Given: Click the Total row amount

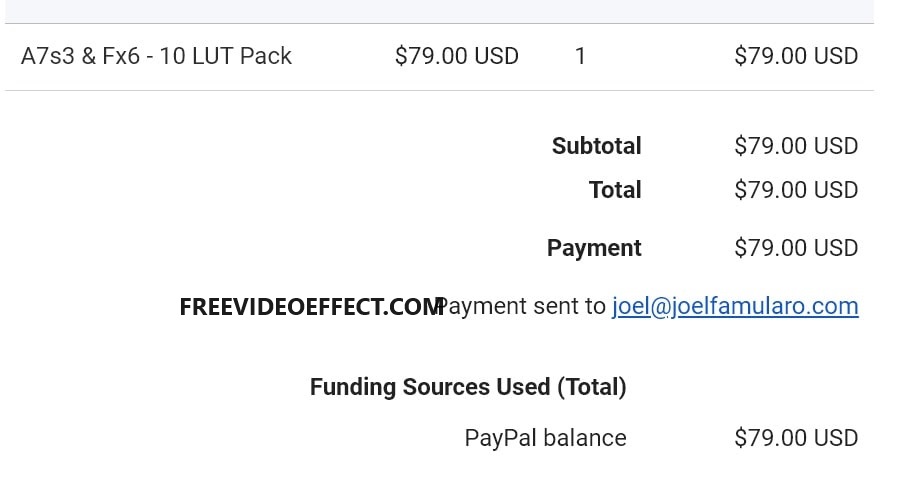Looking at the screenshot, I should pyautogui.click(x=795, y=190).
